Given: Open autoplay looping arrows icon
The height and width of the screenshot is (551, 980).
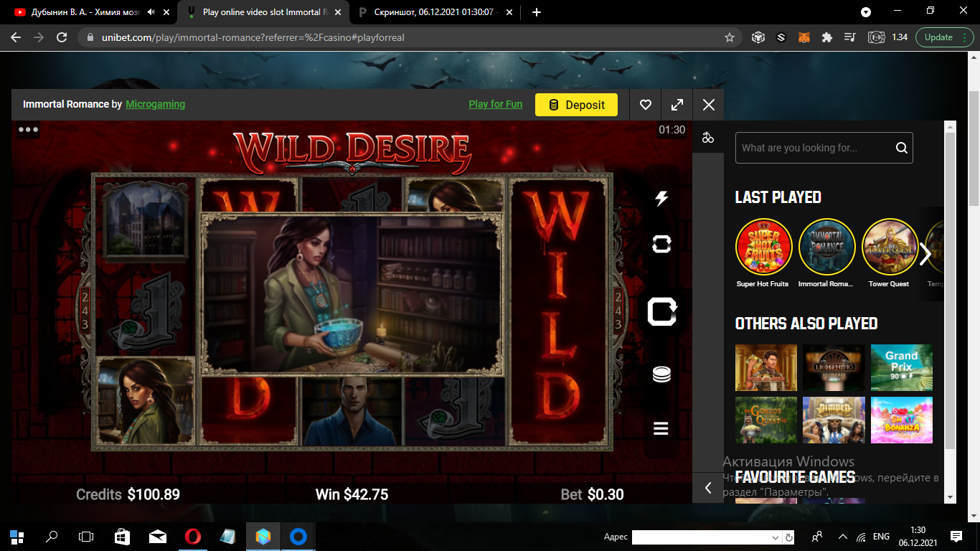Looking at the screenshot, I should click(661, 245).
